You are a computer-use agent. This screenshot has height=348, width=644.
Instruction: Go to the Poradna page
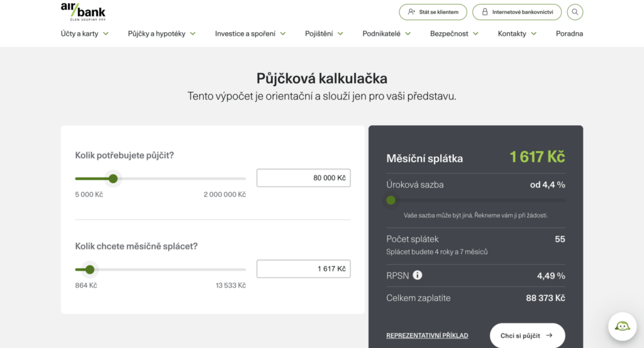click(x=569, y=34)
